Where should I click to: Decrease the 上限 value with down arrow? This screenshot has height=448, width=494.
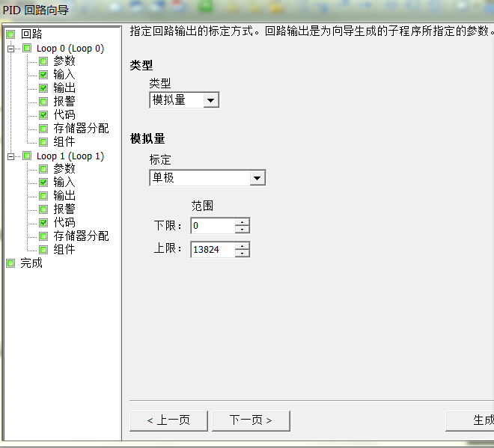[x=243, y=254]
